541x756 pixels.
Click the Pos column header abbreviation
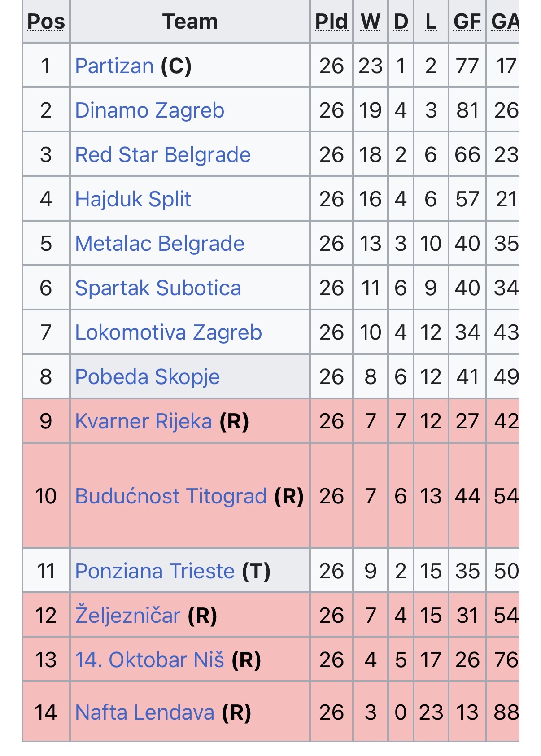point(46,22)
